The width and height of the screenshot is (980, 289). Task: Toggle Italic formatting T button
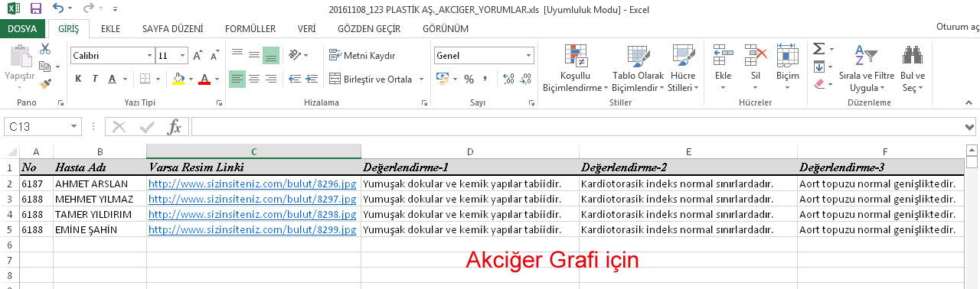[95, 79]
